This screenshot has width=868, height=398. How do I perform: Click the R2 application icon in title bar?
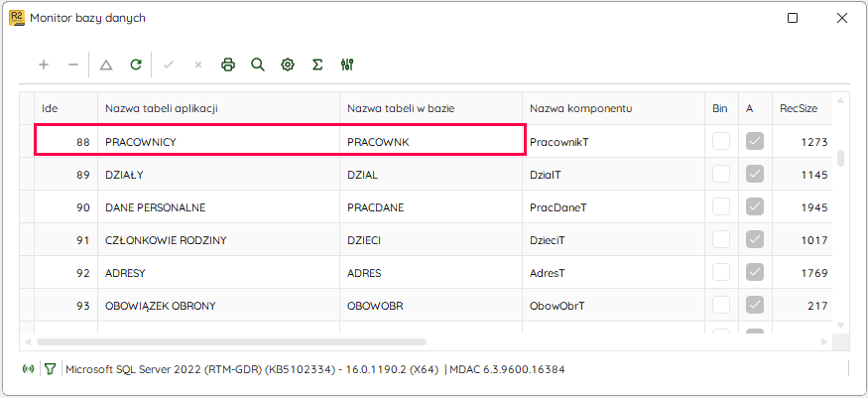pyautogui.click(x=17, y=18)
